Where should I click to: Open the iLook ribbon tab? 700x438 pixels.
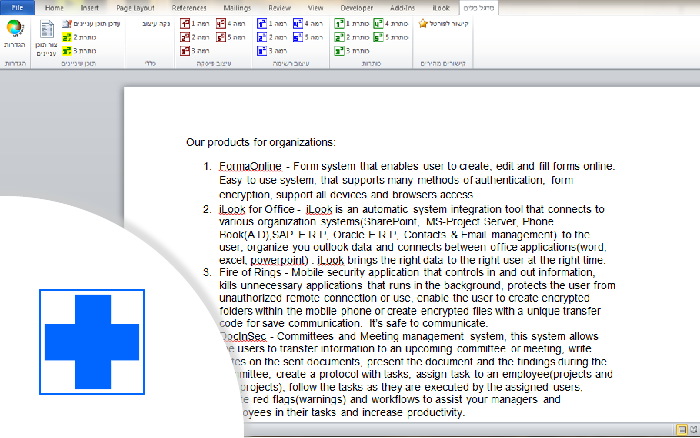[x=441, y=8]
